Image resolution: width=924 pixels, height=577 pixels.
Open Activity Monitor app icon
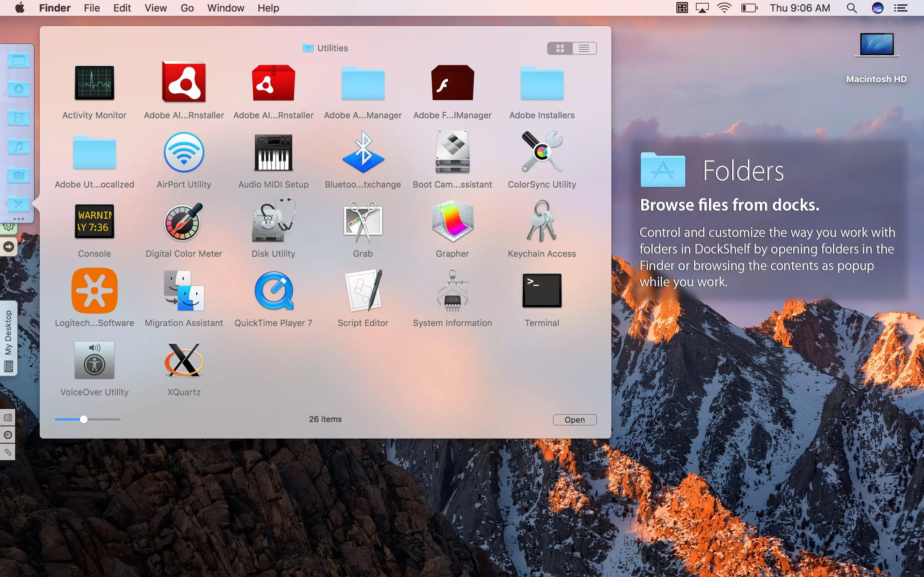coord(94,83)
